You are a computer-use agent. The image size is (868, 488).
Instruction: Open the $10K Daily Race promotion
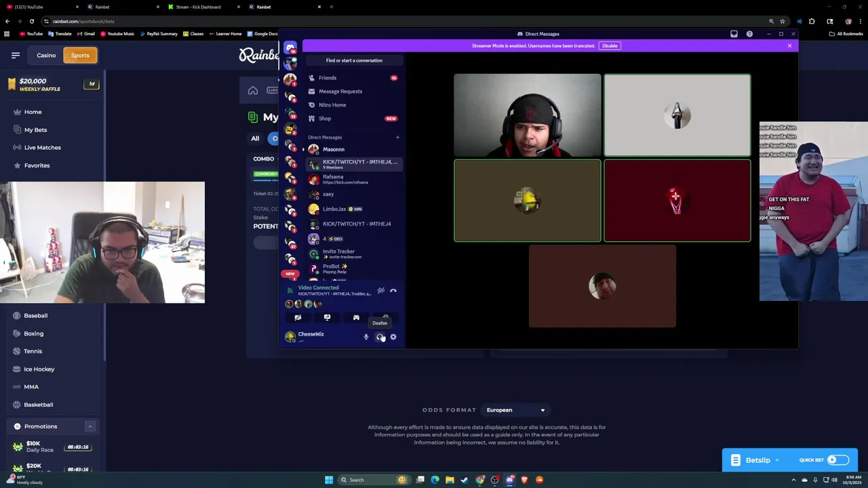tap(52, 447)
